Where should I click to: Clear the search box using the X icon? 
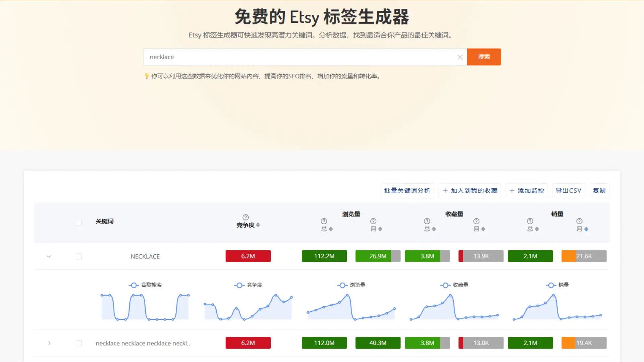(x=460, y=57)
